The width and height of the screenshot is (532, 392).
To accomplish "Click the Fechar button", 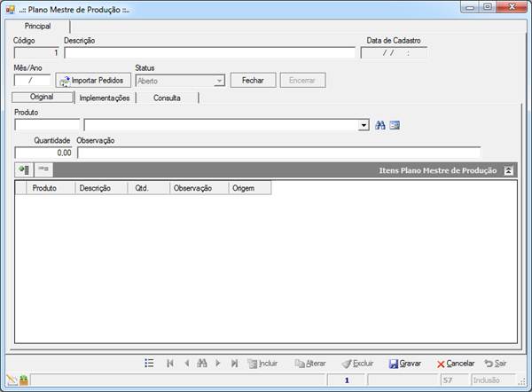I will pyautogui.click(x=253, y=81).
